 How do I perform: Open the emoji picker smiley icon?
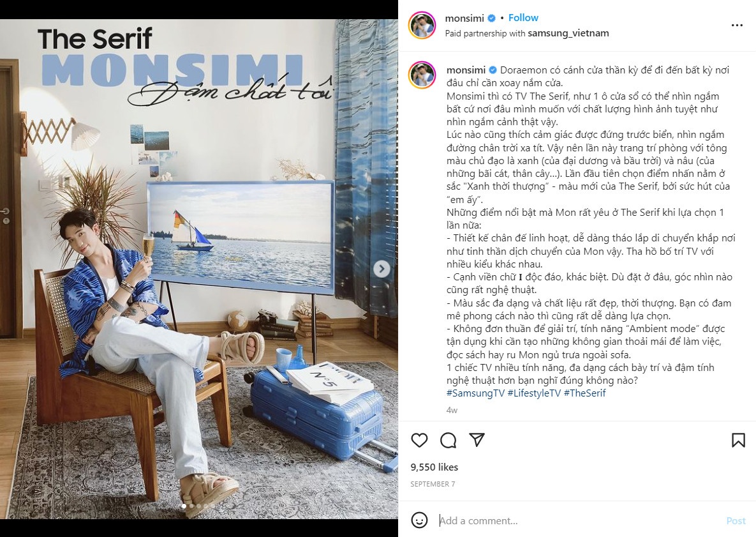(x=419, y=520)
